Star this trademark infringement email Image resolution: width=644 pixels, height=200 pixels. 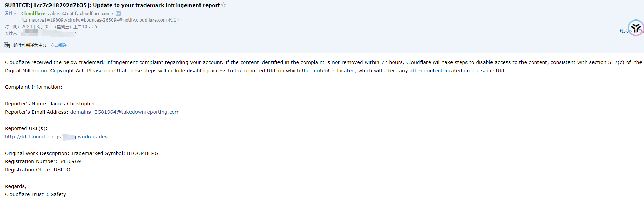[224, 5]
